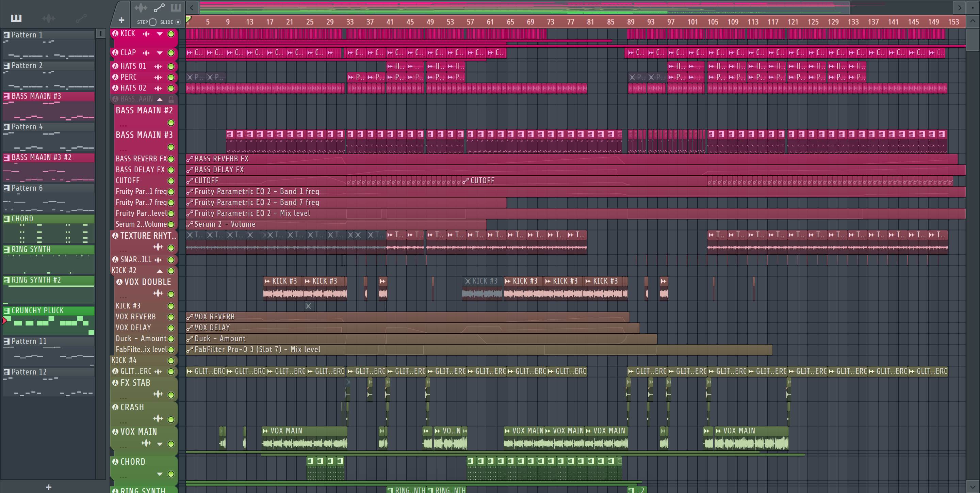This screenshot has width=980, height=493.
Task: Click waveform icon on CRASH track
Action: (158, 419)
